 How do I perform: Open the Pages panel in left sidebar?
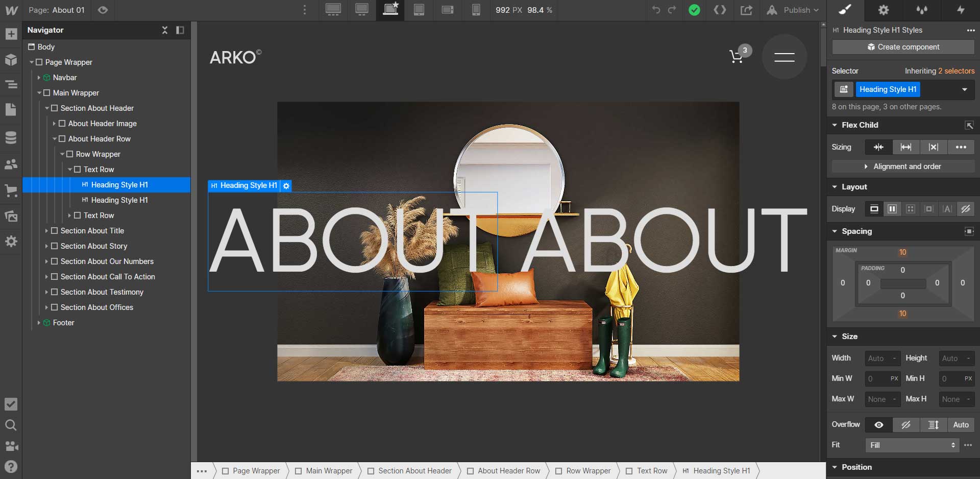click(10, 109)
